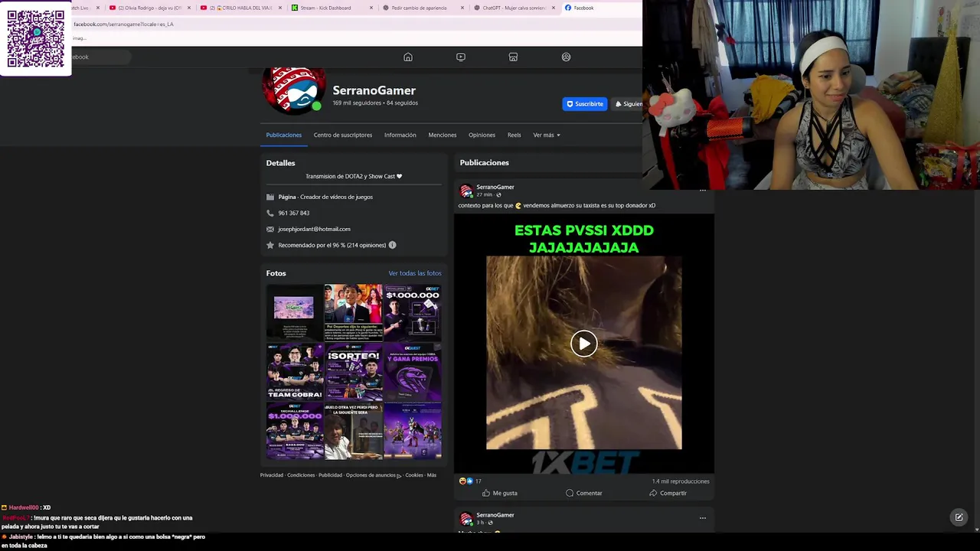Click the Página flag icon in Detalles
The height and width of the screenshot is (551, 980).
(270, 197)
